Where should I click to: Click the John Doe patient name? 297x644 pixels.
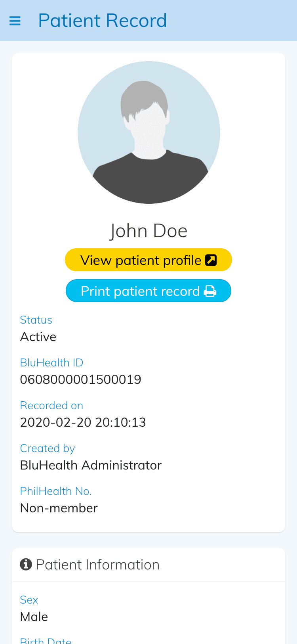pyautogui.click(x=148, y=231)
